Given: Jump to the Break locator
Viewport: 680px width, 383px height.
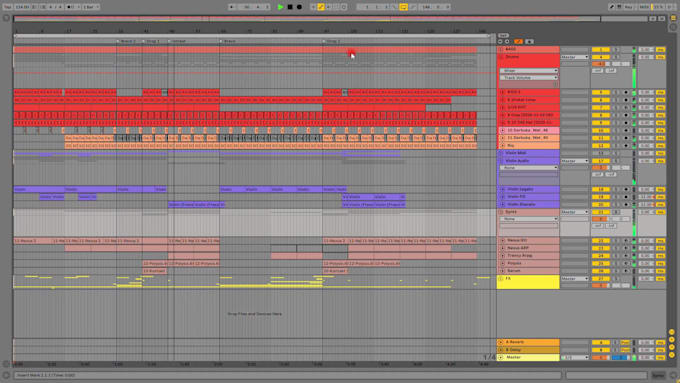Looking at the screenshot, I should (229, 41).
